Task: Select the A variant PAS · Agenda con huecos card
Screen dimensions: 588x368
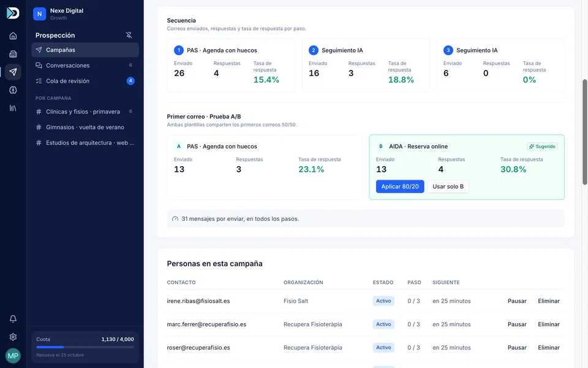Action: tap(265, 167)
